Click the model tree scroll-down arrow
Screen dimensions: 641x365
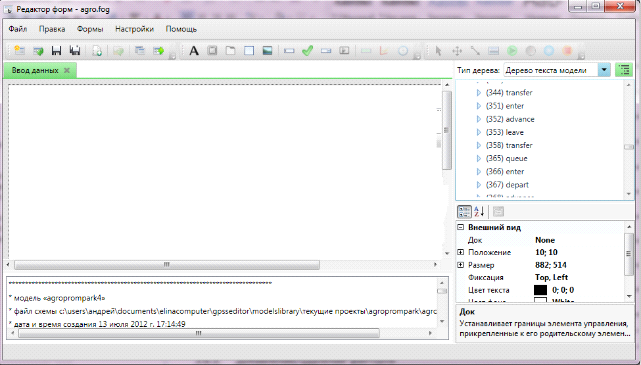pos(629,194)
